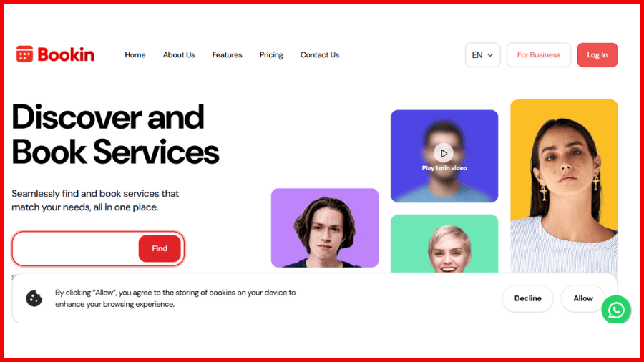Select Pricing in the navigation bar

tap(271, 55)
